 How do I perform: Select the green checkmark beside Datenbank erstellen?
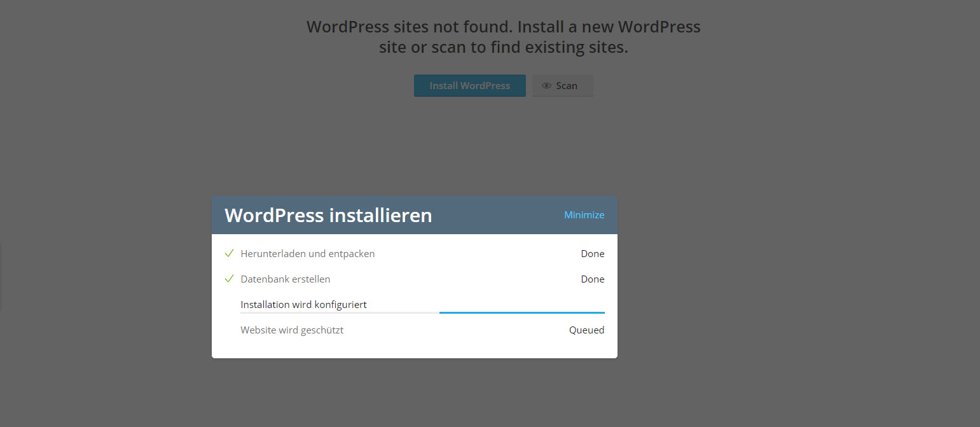229,278
